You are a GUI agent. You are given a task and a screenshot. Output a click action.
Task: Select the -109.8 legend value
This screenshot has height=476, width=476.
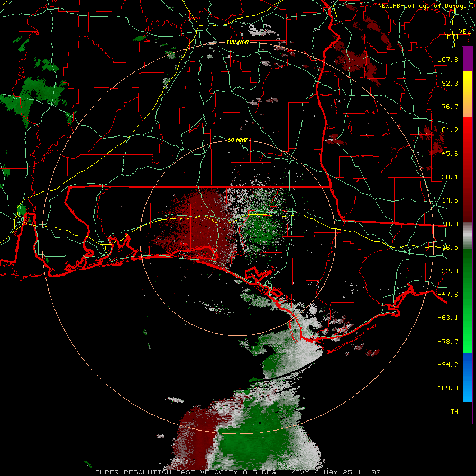tap(446, 388)
